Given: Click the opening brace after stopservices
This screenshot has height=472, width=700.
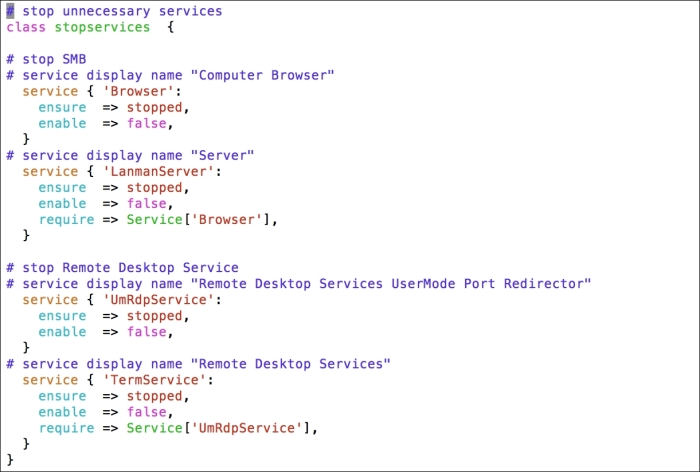Looking at the screenshot, I should (x=170, y=27).
